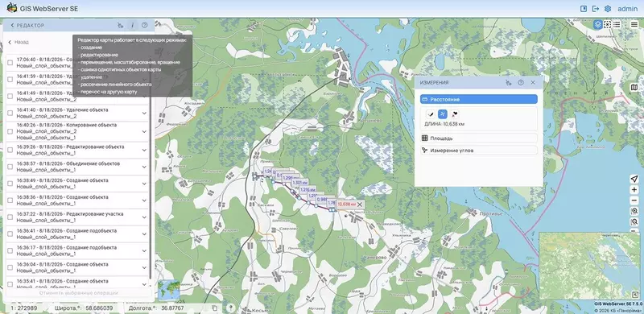Screen dimensions: 644x314
Task: Click the info 'i' icon in Редактор header
Action: point(132,26)
